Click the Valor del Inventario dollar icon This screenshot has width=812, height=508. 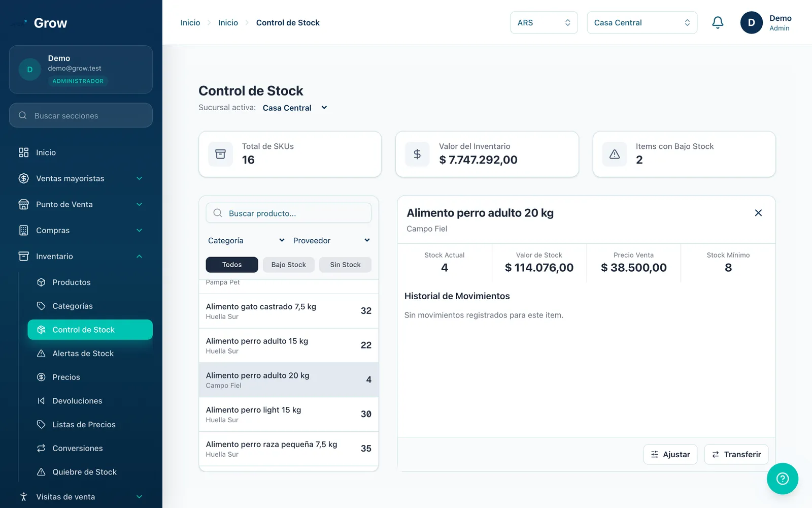(x=417, y=154)
